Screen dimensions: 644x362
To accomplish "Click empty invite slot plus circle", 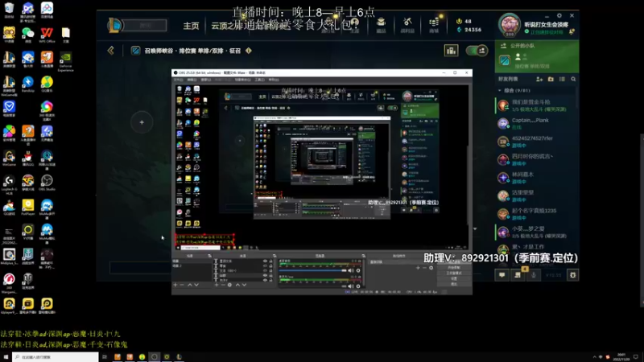I will [x=142, y=122].
